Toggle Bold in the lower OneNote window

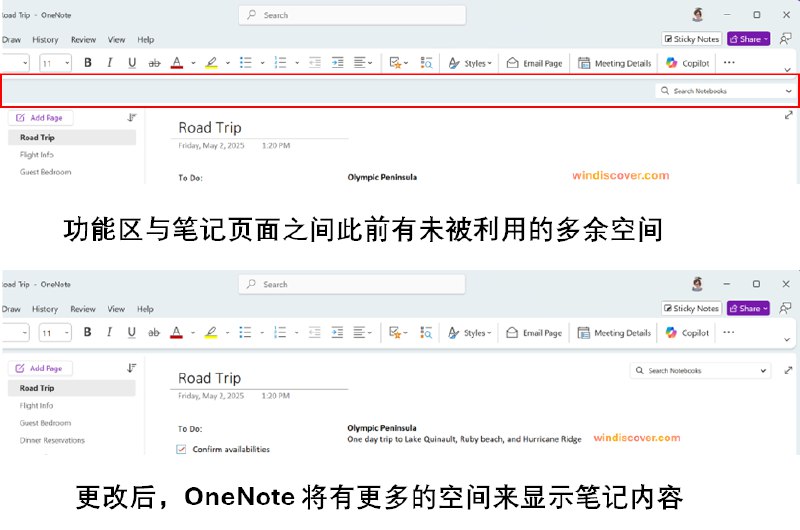pos(87,332)
